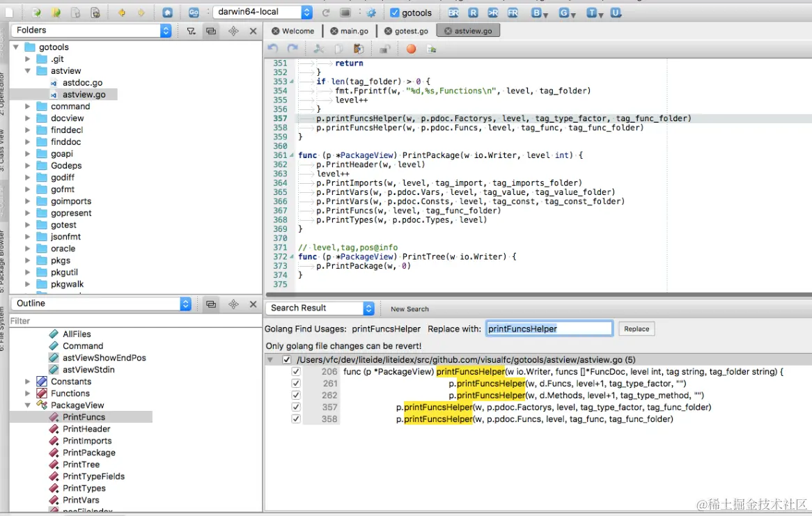
Task: Click the Save All toolbar icon
Action: tap(95, 13)
